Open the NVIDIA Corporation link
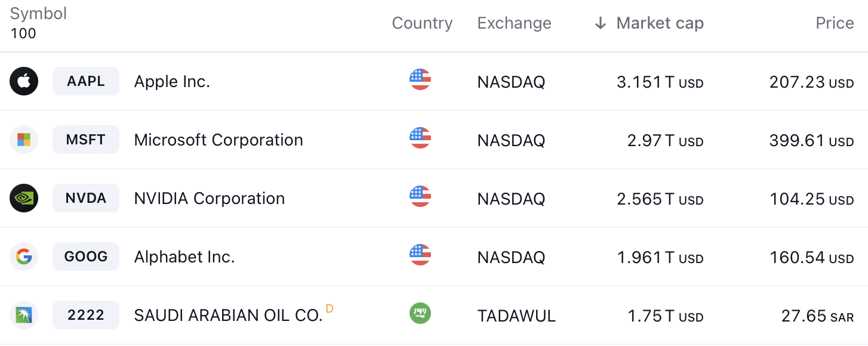Viewport: 868px width, 346px height. [x=210, y=198]
